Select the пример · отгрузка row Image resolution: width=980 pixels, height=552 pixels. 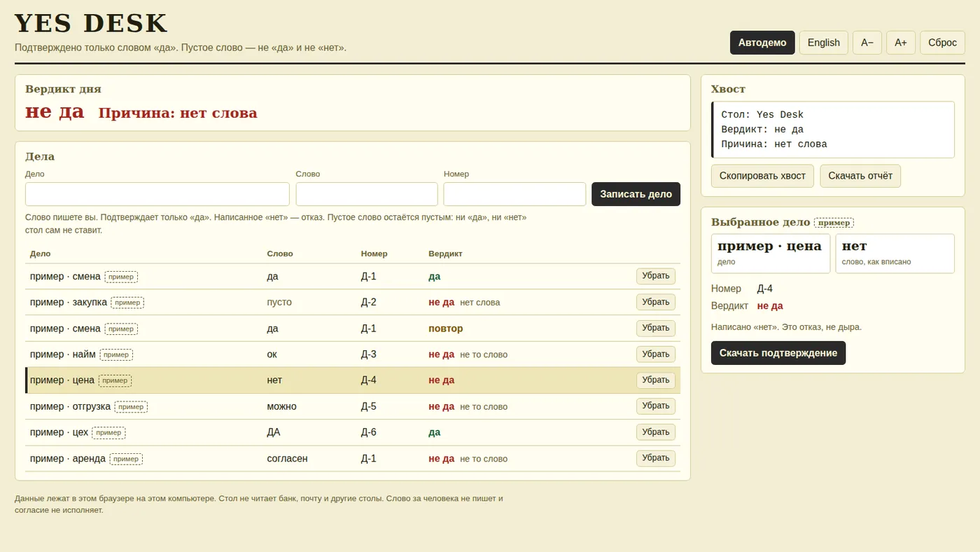tap(353, 406)
